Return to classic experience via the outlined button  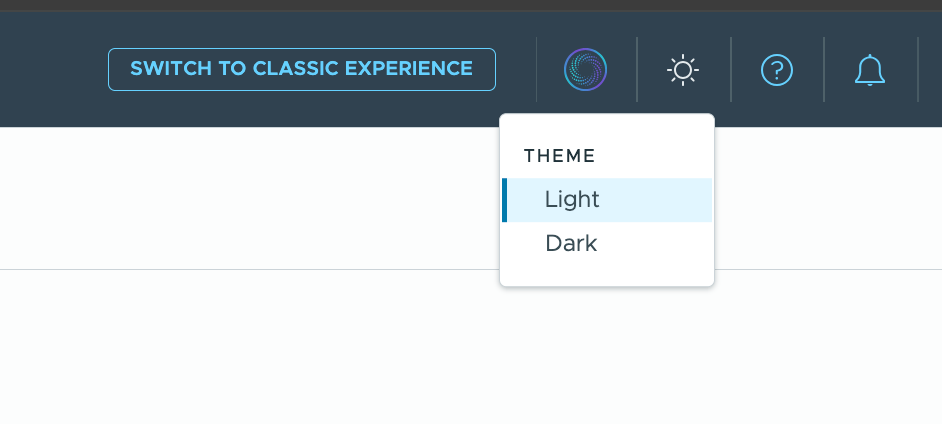pyautogui.click(x=302, y=70)
